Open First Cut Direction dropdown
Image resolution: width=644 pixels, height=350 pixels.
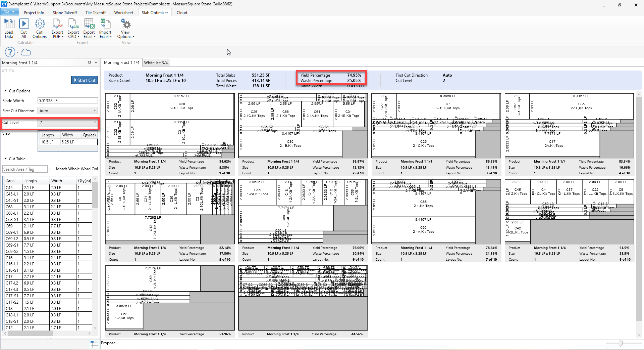pyautogui.click(x=68, y=111)
